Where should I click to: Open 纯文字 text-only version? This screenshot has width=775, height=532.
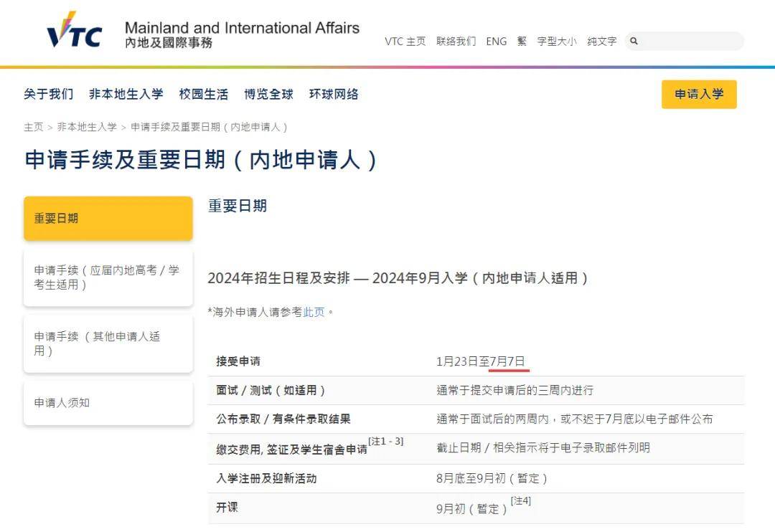click(x=601, y=42)
